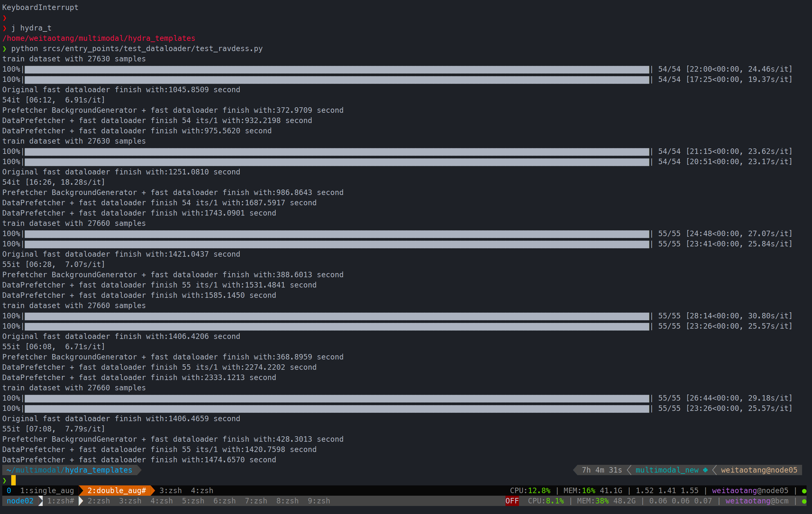This screenshot has height=514, width=812.
Task: Click 3:zsh window in node02 bar
Action: tap(130, 501)
